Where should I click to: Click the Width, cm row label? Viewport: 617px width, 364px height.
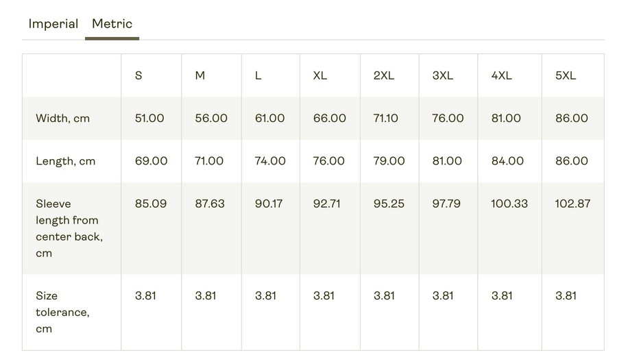coord(63,119)
